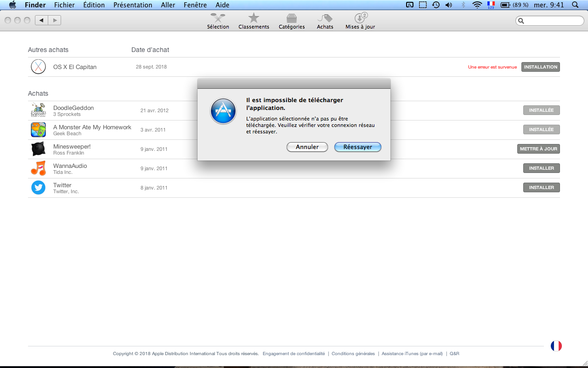The image size is (588, 368).
Task: Open the Aide menu
Action: (222, 5)
